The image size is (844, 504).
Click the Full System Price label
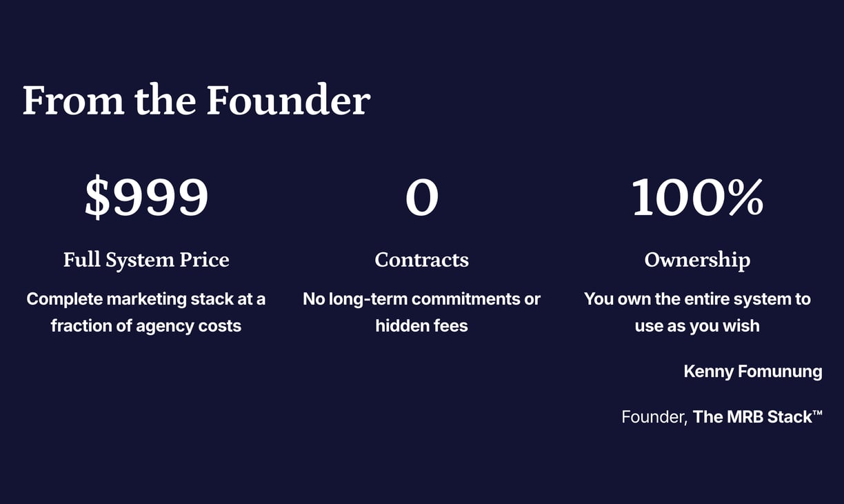(x=146, y=260)
